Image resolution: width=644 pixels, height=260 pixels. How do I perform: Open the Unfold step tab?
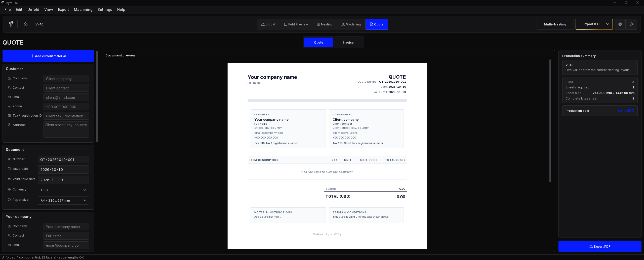click(x=268, y=24)
